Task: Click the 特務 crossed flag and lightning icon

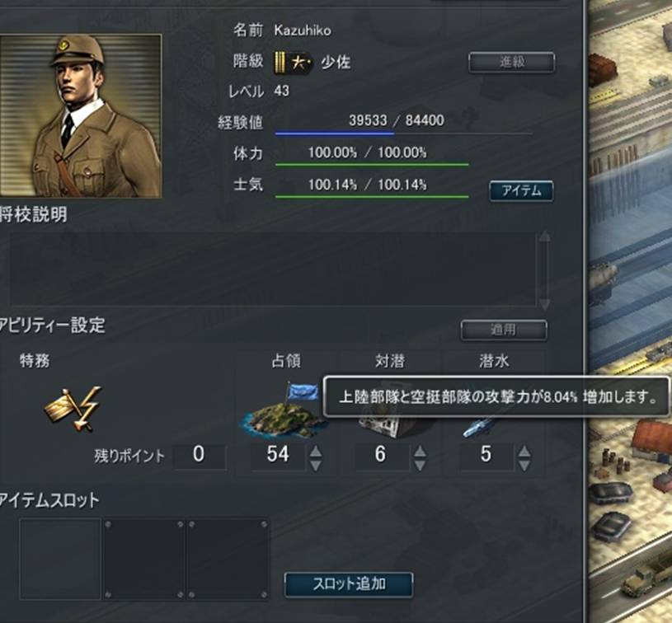Action: click(73, 409)
